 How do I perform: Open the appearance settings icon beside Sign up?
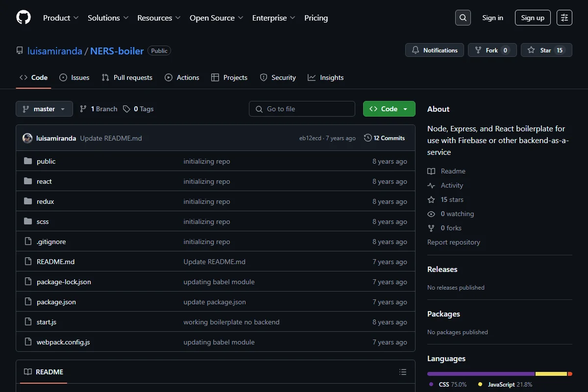(x=564, y=18)
